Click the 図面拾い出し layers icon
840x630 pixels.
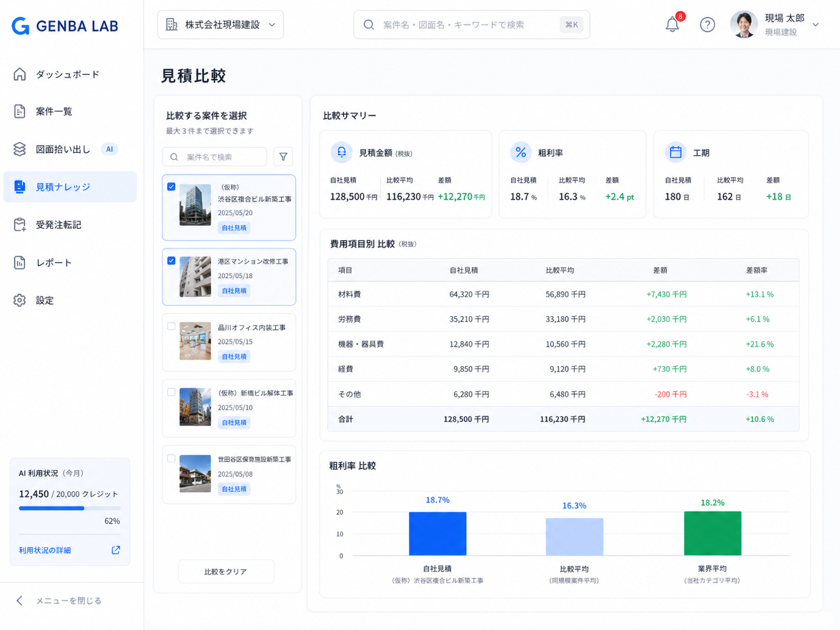(20, 149)
